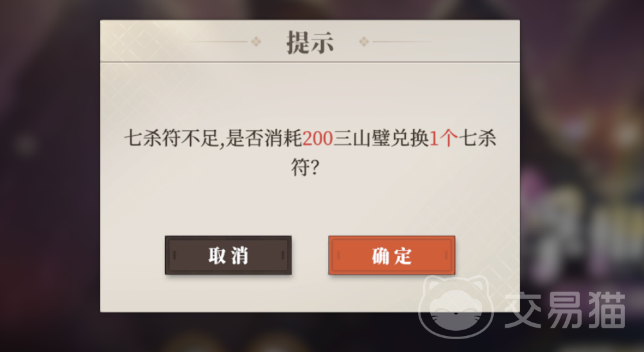Click the cat logo watermark icon
The width and height of the screenshot is (644, 352).
(456, 306)
